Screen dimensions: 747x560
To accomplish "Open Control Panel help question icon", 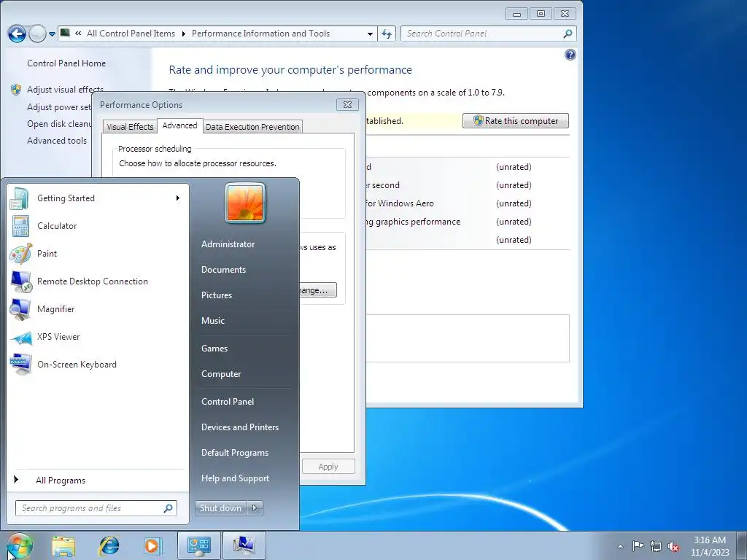I will click(570, 55).
